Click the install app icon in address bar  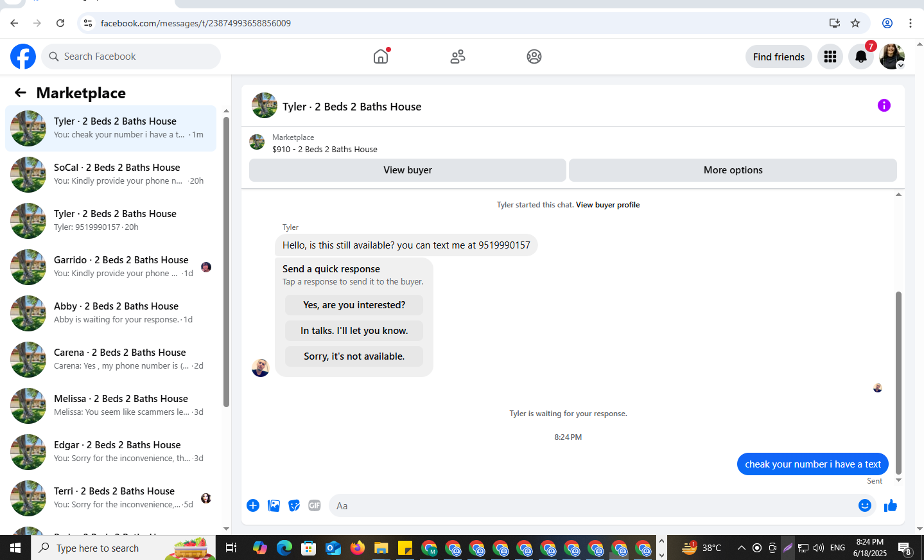coord(835,23)
